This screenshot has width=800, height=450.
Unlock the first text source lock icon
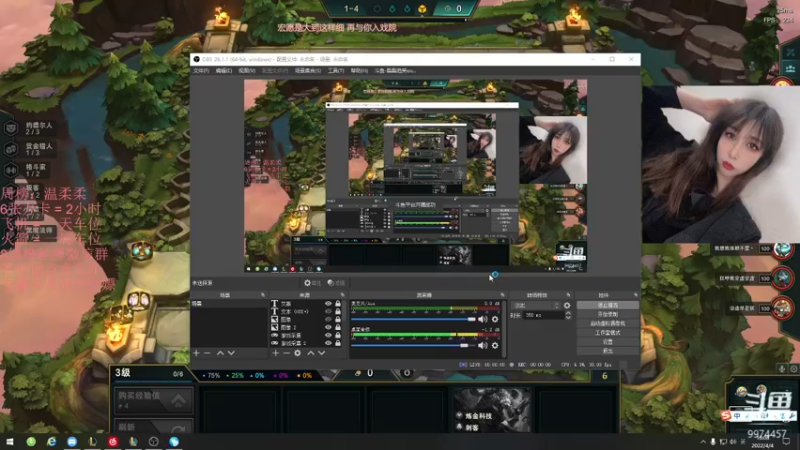pyautogui.click(x=338, y=304)
